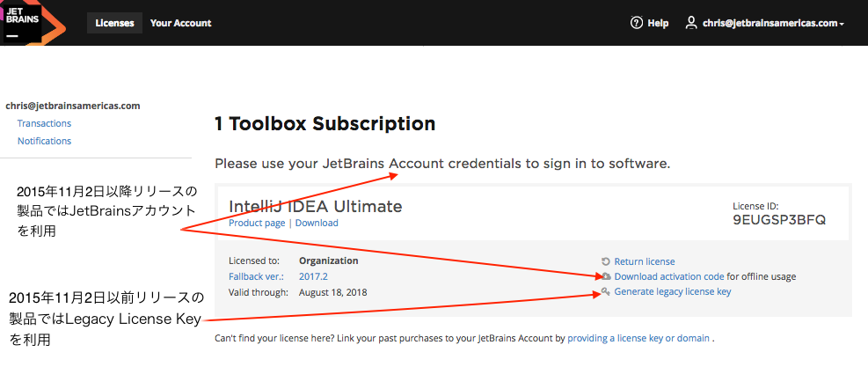The image size is (868, 389).
Task: Open Transactions in the sidebar
Action: (x=44, y=123)
